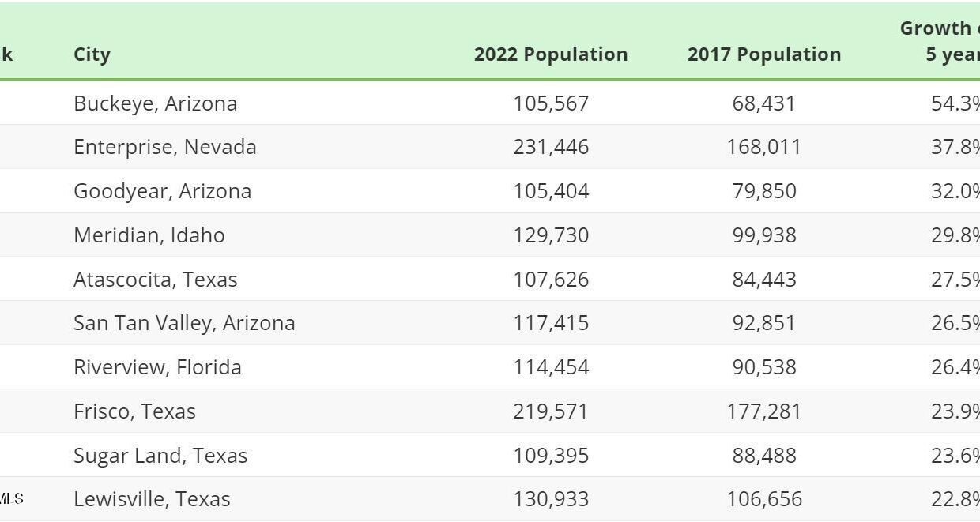Select the Sugar Land, Texas row
This screenshot has height=522, width=980.
(x=490, y=455)
